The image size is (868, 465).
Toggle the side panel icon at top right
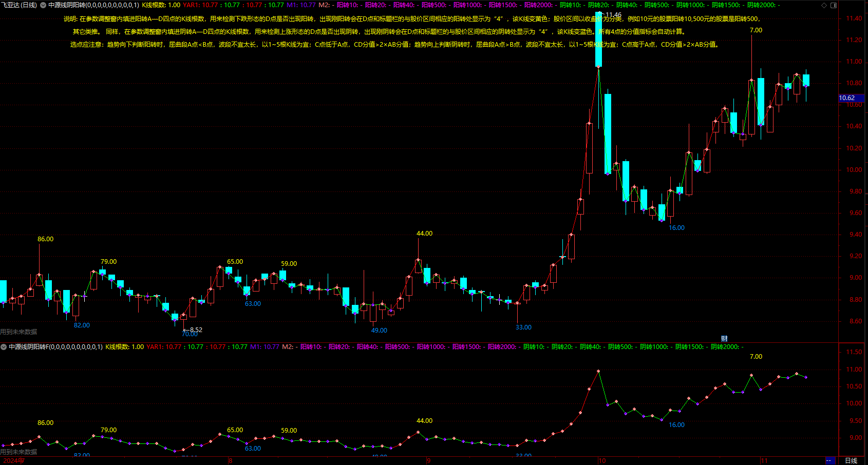point(834,5)
